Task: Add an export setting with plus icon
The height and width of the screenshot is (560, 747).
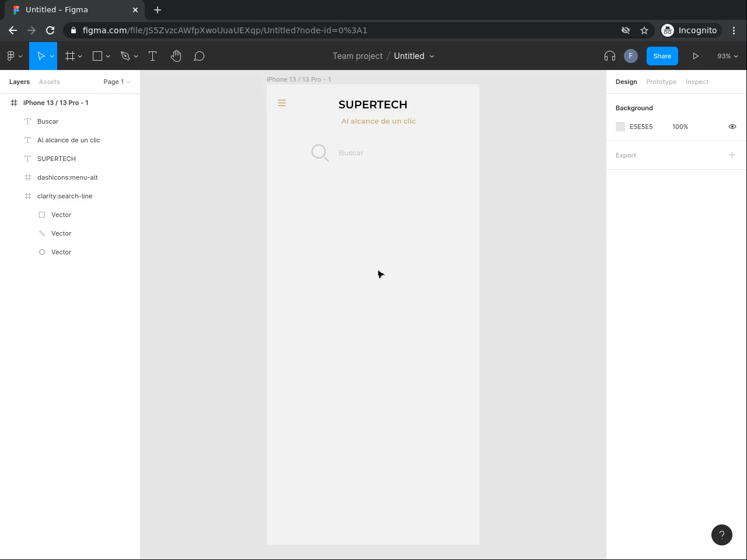Action: [x=732, y=155]
